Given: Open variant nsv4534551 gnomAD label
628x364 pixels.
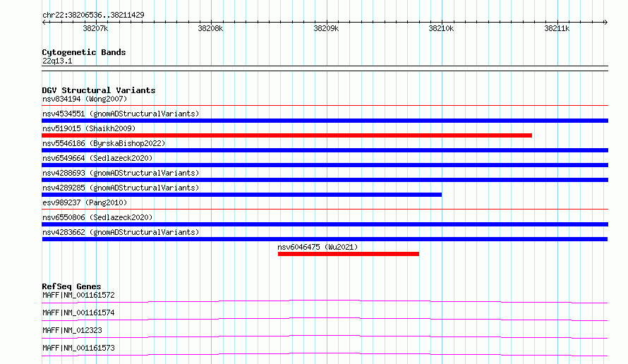Looking at the screenshot, I should (121, 114).
